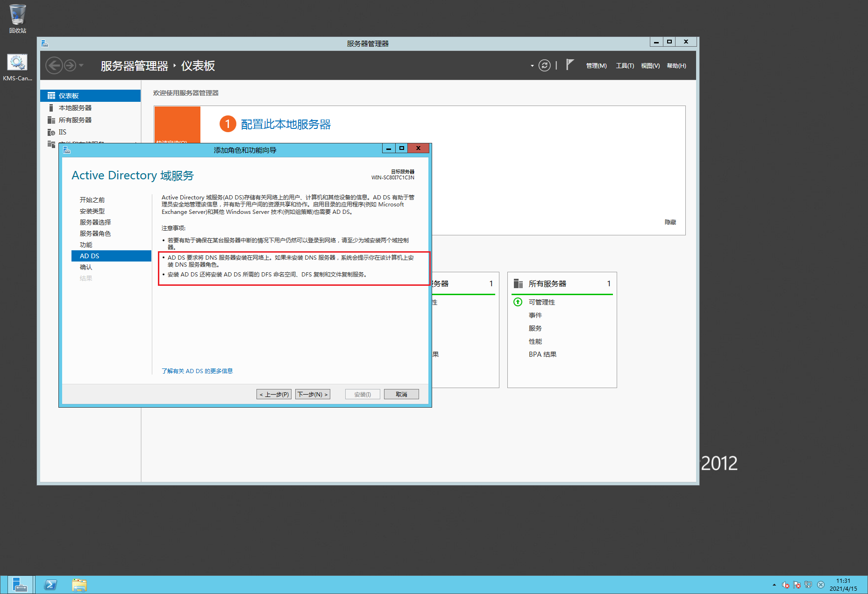Click the 所有服务器 sidebar icon
Image resolution: width=868 pixels, height=594 pixels.
tap(51, 120)
